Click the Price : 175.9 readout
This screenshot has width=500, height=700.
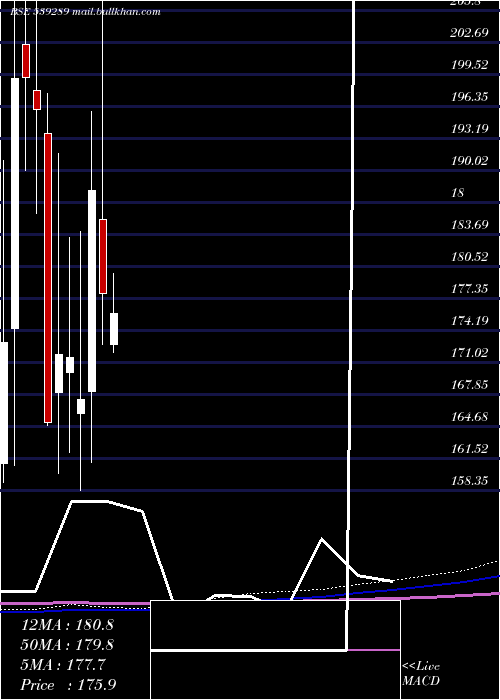68,685
